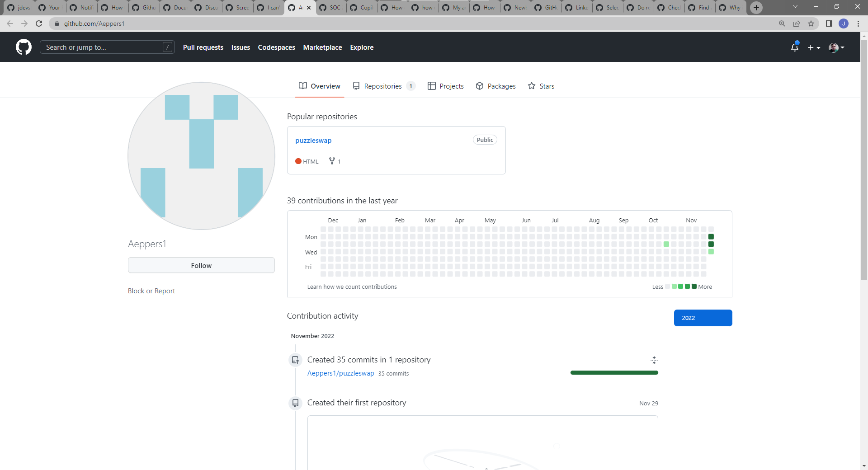Open the GitHub home logo
Viewport: 868px width, 470px height.
point(24,47)
